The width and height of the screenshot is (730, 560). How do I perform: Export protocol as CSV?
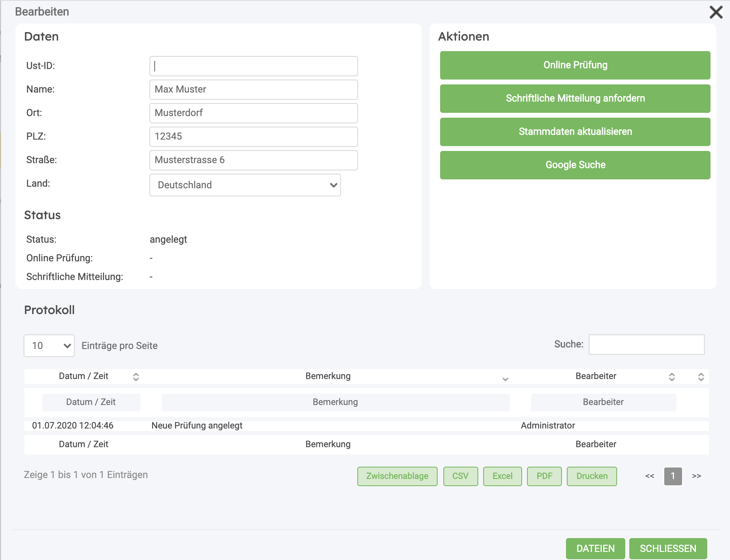click(x=460, y=476)
